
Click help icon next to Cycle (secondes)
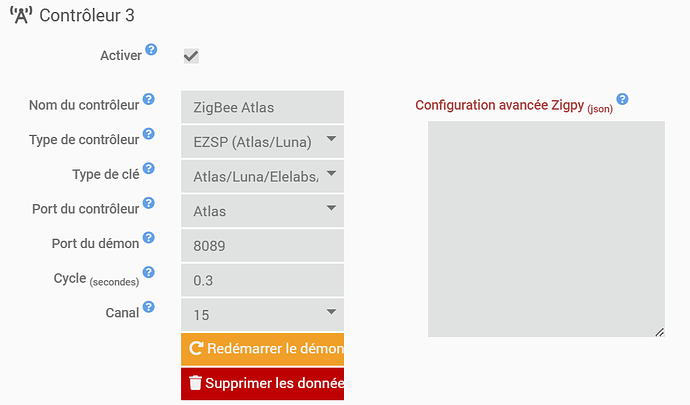click(149, 272)
